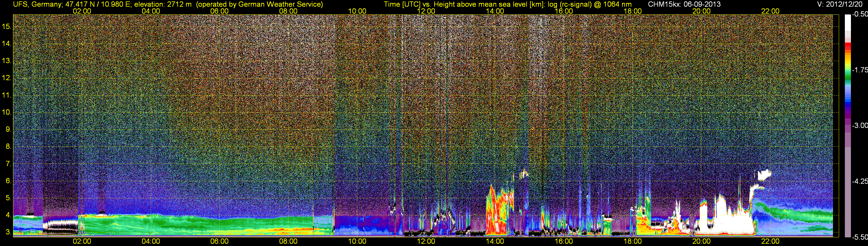
Task: Click the '06:00' label on the bottom time axis
Action: click(219, 241)
